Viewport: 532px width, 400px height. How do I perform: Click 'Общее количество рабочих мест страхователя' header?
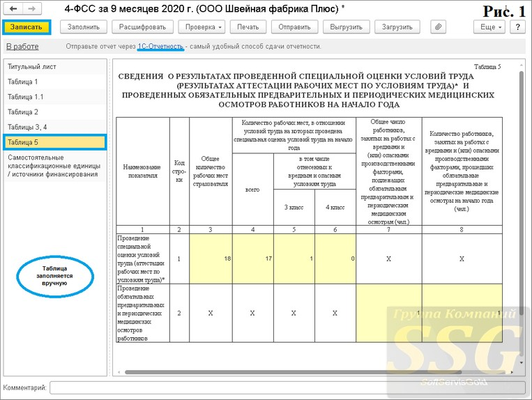pos(211,171)
